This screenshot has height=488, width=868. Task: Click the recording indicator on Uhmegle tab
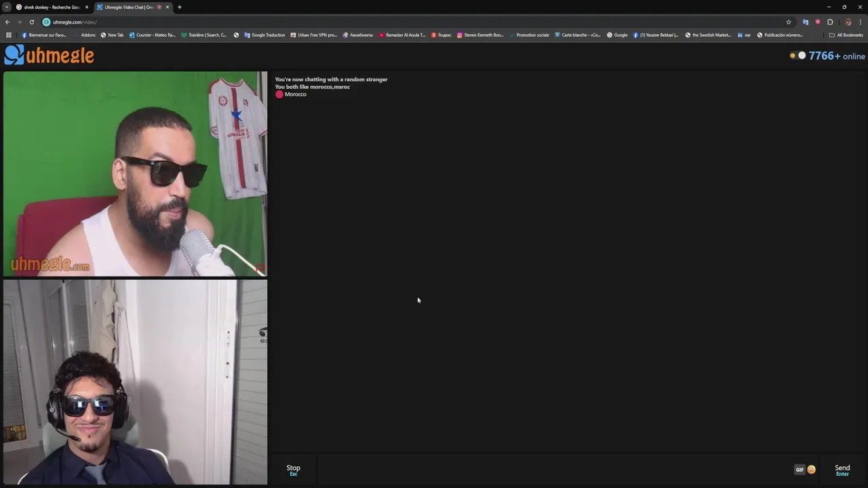(x=159, y=7)
